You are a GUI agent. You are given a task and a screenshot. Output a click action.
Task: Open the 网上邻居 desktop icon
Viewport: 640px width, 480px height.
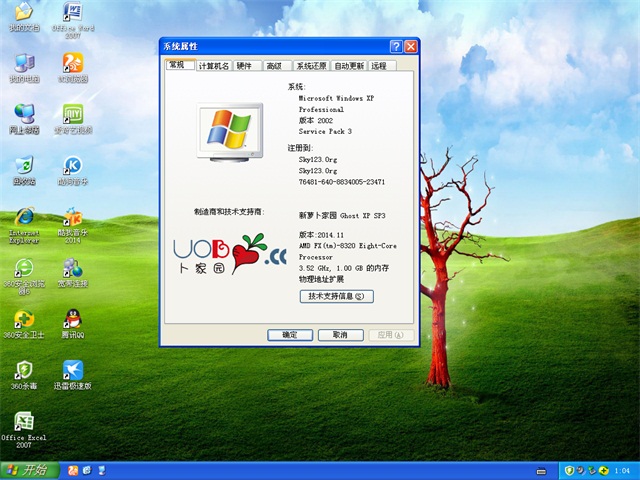tap(24, 113)
